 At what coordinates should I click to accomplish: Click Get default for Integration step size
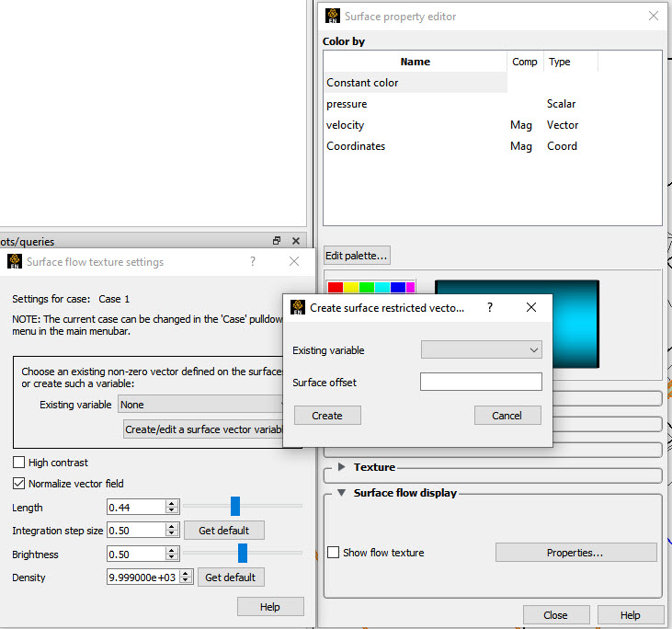223,531
